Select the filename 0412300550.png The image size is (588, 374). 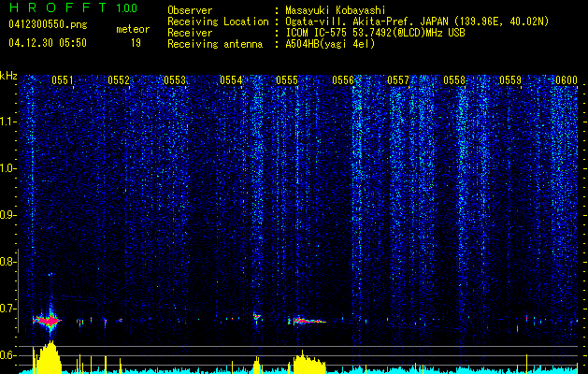coord(48,24)
